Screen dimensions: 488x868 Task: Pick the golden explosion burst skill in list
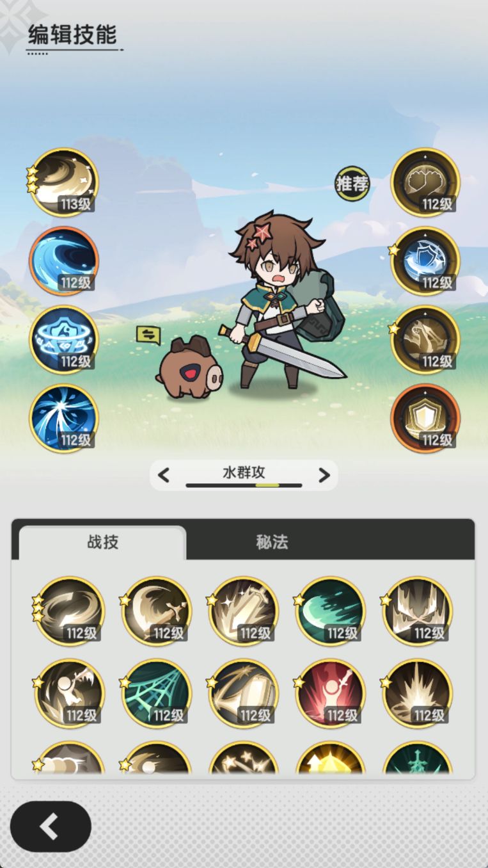click(418, 693)
